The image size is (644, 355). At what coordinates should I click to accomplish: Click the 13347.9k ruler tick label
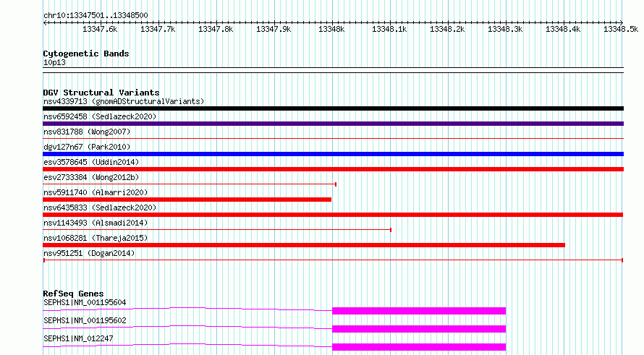point(274,30)
